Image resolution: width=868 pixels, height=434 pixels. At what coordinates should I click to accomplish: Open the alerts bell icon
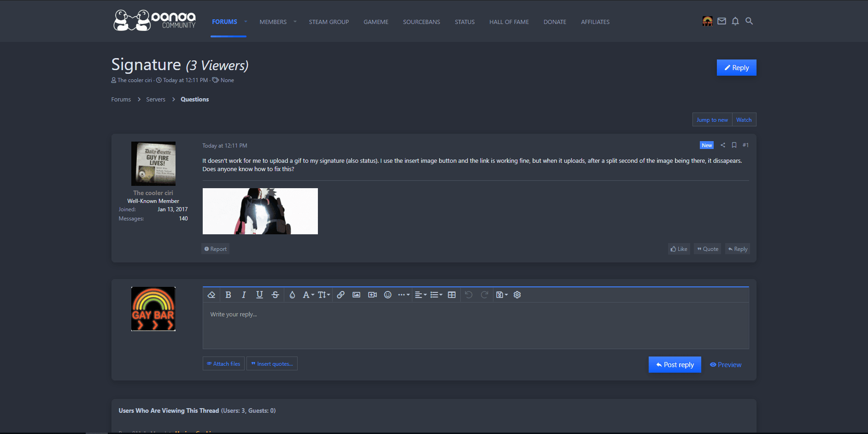(x=735, y=21)
